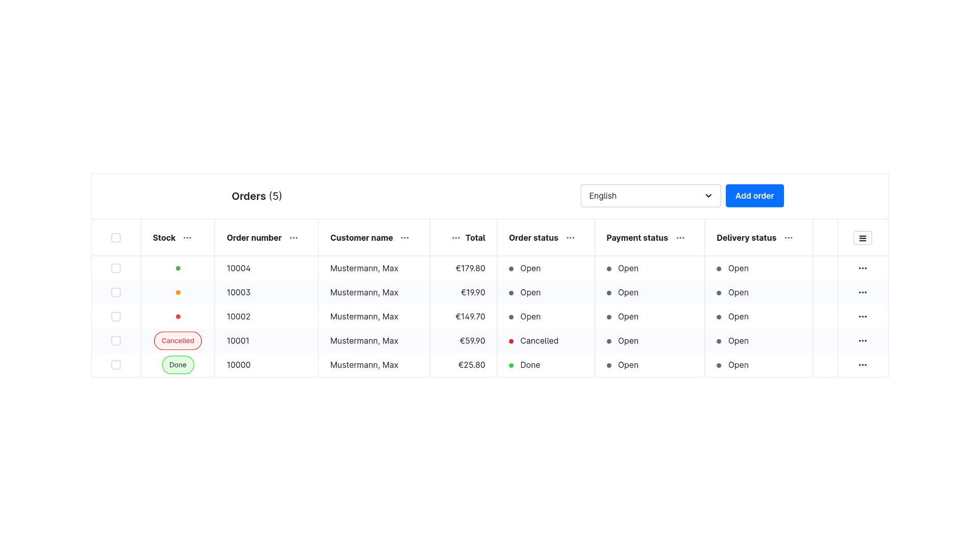The height and width of the screenshot is (551, 980).
Task: Open Customer name column options ellipsis
Action: pyautogui.click(x=405, y=238)
